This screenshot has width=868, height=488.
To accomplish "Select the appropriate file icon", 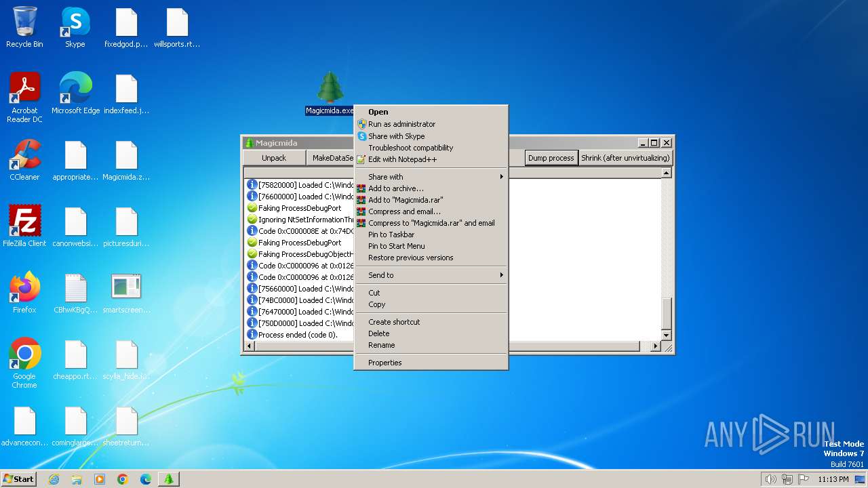I will click(75, 160).
